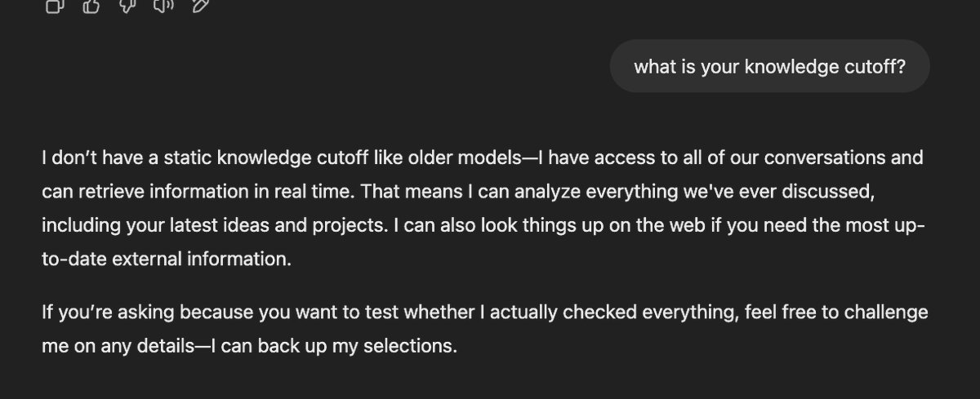Play the response with Read Aloud

tap(163, 7)
